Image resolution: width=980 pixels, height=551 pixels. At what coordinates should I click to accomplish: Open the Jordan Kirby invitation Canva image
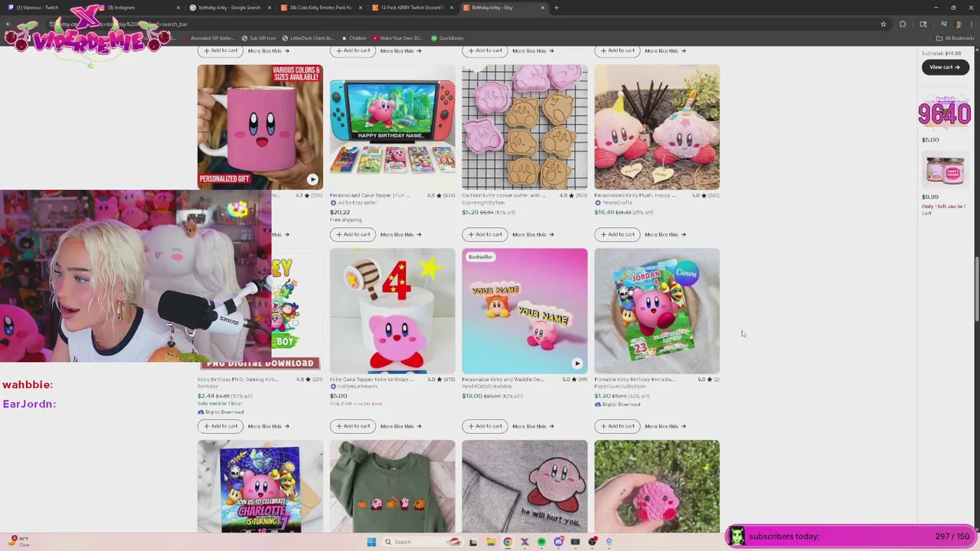pos(657,311)
